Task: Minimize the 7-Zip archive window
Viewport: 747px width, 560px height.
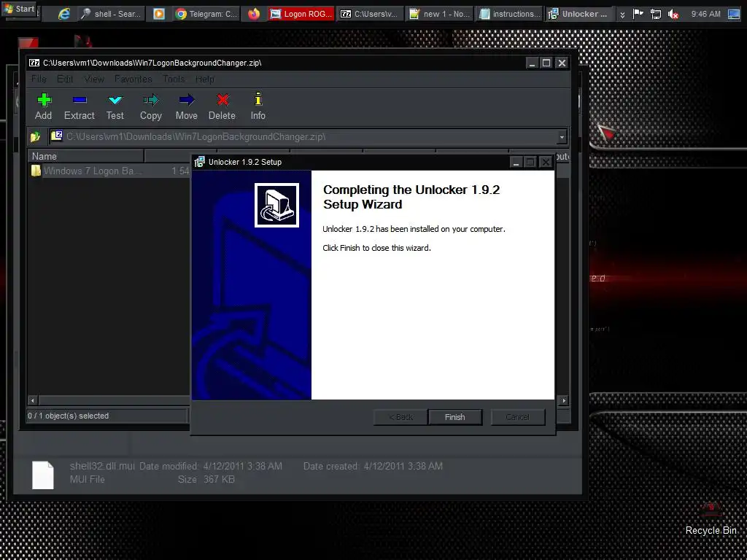Action: 532,63
